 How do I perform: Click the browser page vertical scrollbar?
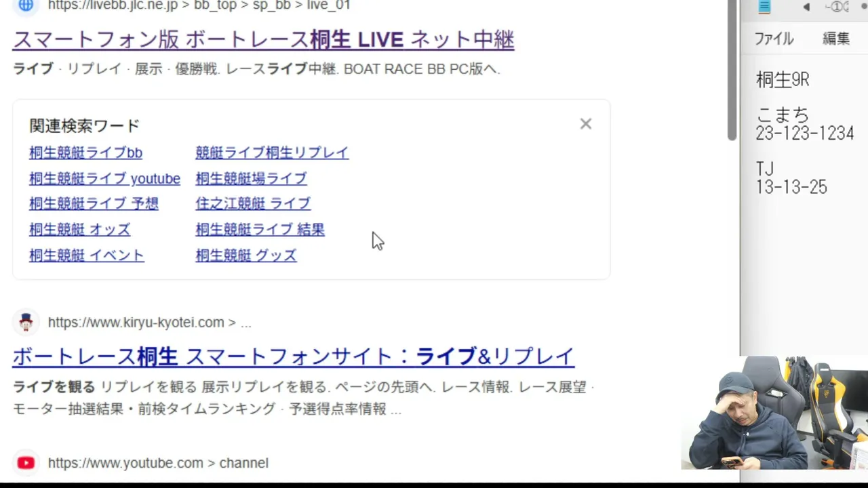click(732, 70)
